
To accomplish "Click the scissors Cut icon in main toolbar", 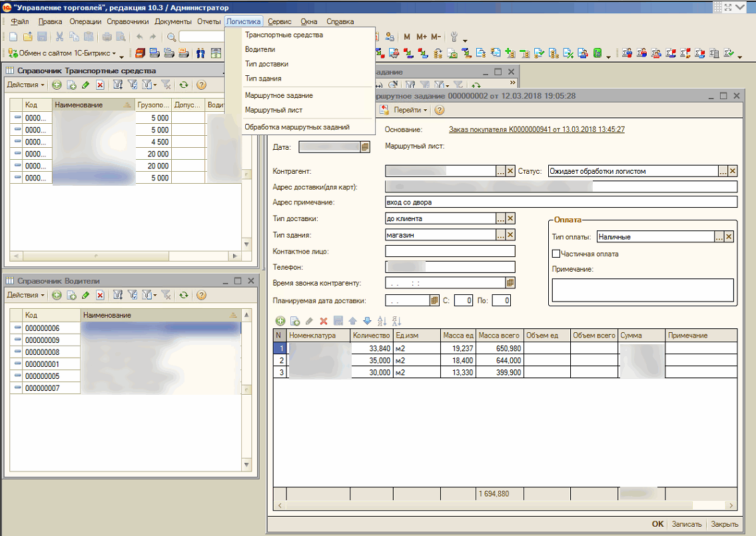I will click(x=59, y=37).
